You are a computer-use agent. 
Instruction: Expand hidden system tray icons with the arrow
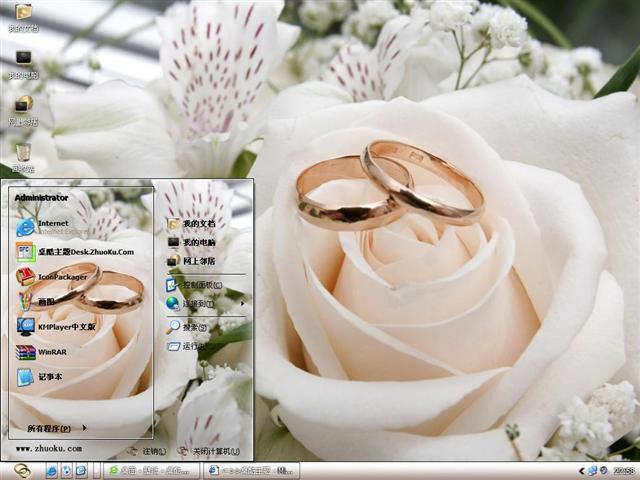point(582,471)
